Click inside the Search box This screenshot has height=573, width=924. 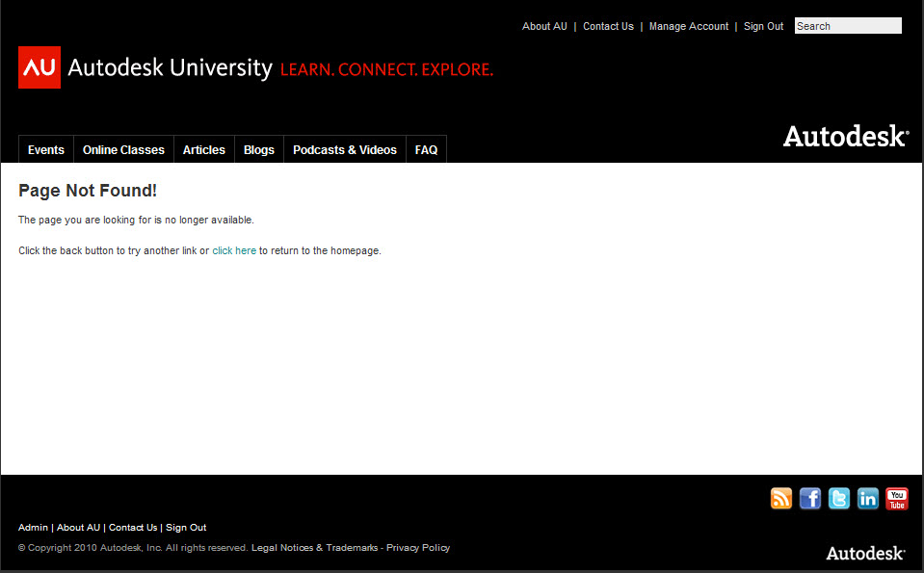coord(847,25)
